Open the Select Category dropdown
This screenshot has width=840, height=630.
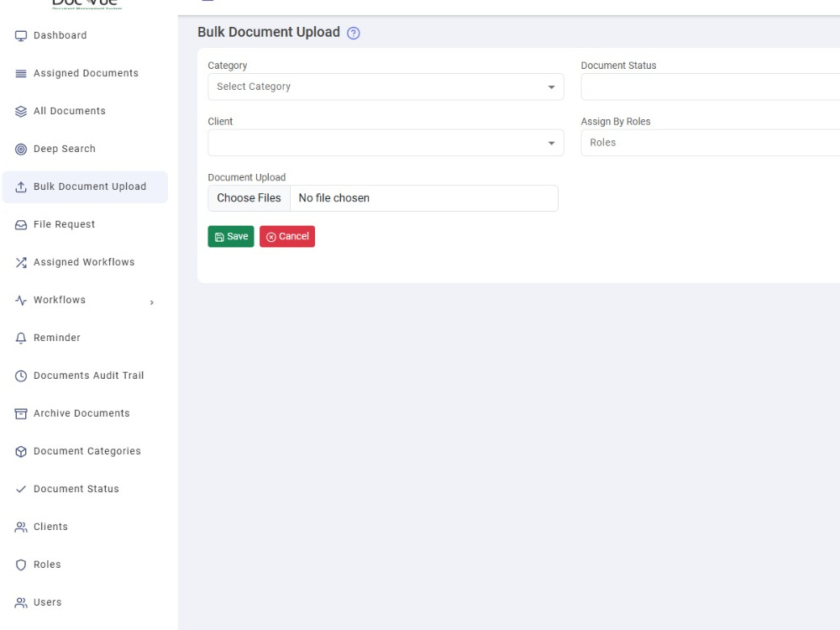(386, 87)
